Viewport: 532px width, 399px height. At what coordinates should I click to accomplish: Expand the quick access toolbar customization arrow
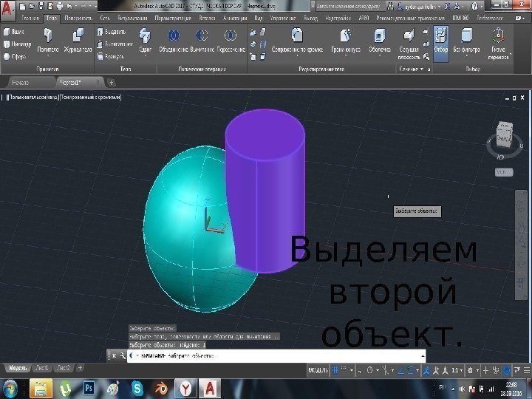tap(95, 6)
